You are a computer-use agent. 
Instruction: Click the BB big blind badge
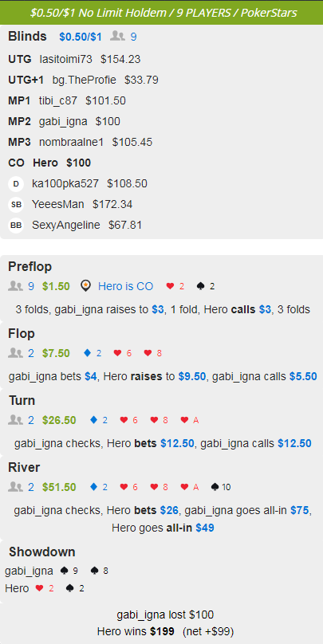click(x=16, y=226)
